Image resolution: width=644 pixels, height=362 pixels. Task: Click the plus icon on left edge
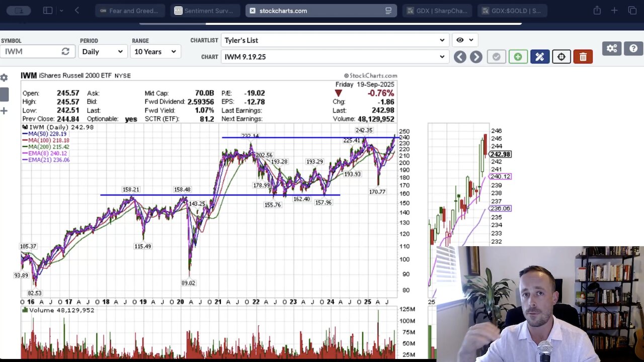[x=4, y=111]
